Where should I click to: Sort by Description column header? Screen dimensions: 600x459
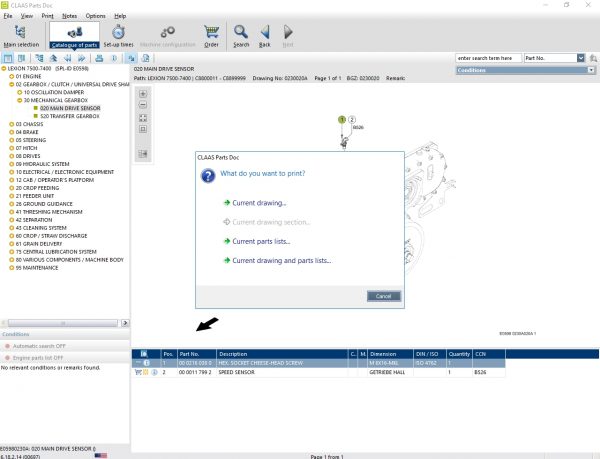click(x=282, y=354)
